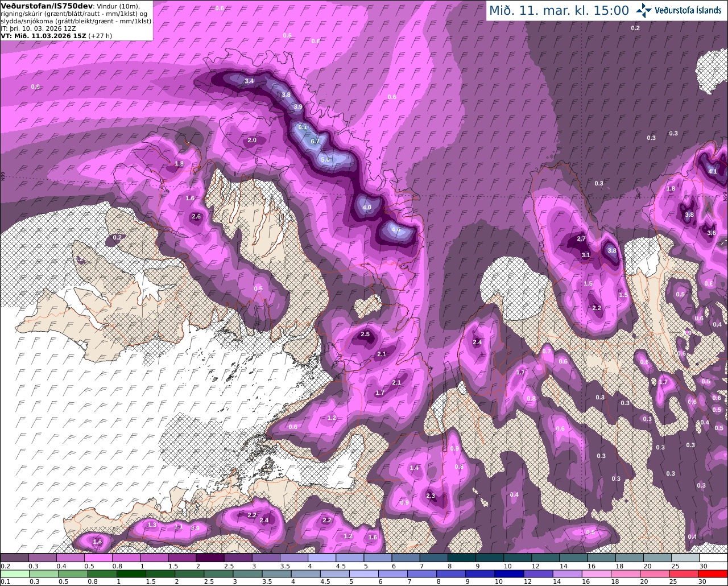The height and width of the screenshot is (586, 728).
Task: Select the 2.3 value label in south
Action: 431,496
